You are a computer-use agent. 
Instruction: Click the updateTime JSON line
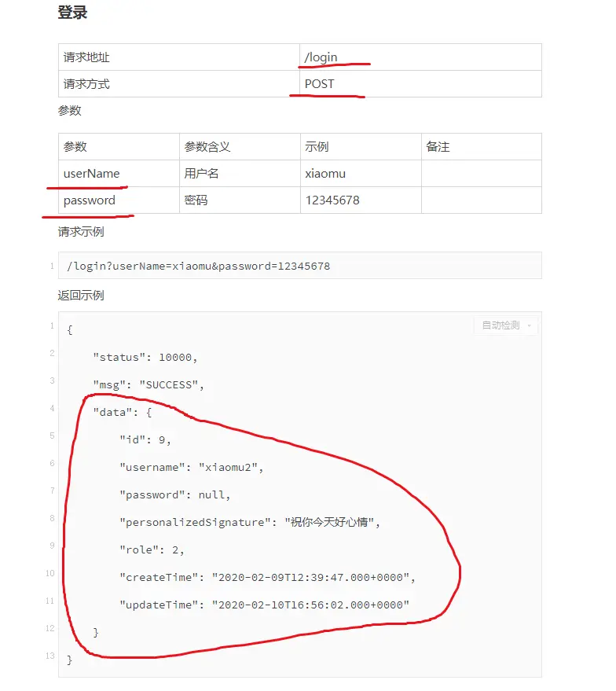point(264,605)
